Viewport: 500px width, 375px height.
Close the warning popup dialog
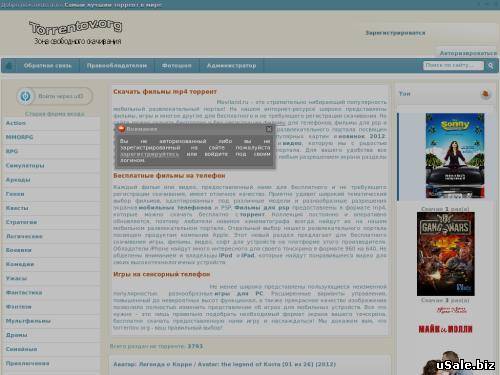(x=269, y=129)
